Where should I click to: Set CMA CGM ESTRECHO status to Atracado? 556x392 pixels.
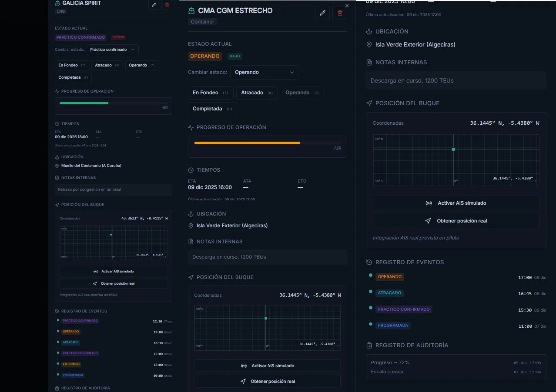point(257,93)
